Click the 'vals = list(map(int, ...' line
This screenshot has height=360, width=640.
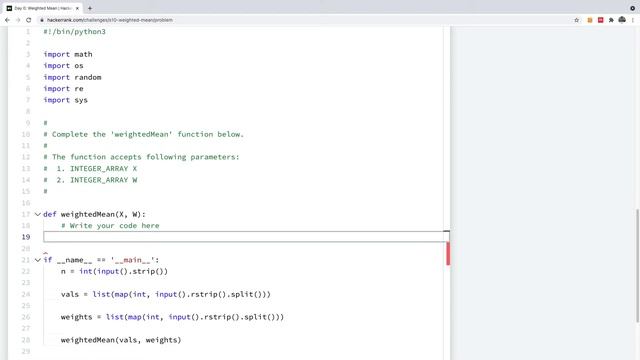coord(166,294)
